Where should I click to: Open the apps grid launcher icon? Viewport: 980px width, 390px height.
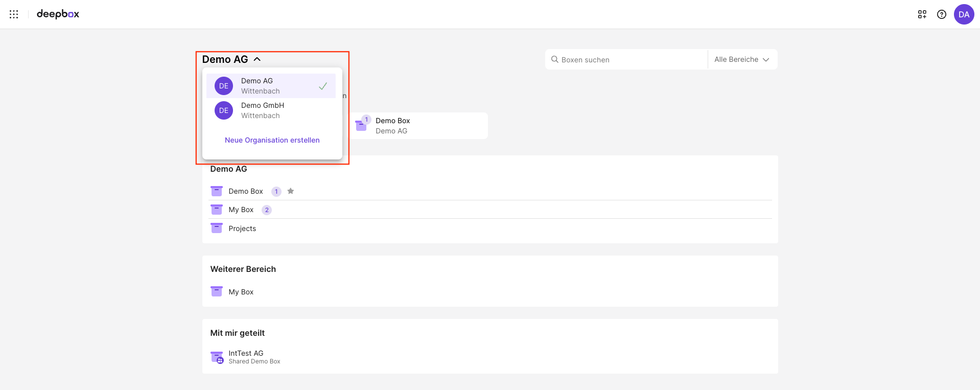[x=14, y=14]
